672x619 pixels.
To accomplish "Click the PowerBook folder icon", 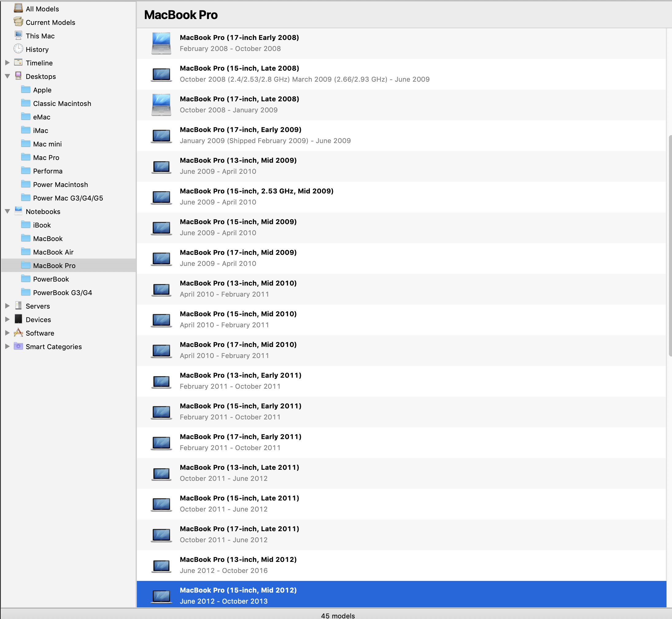I will (26, 278).
